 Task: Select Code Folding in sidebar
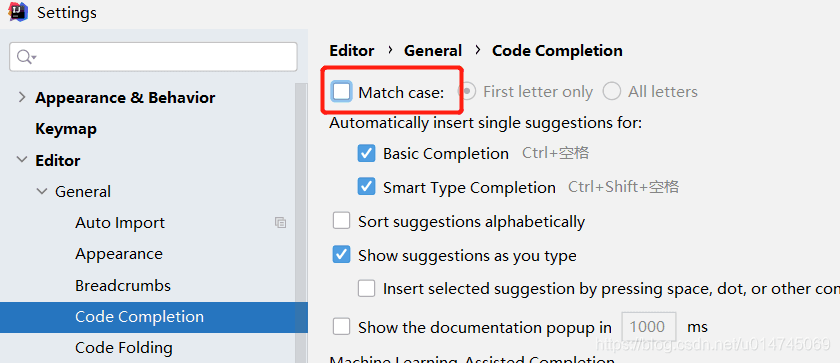(124, 348)
